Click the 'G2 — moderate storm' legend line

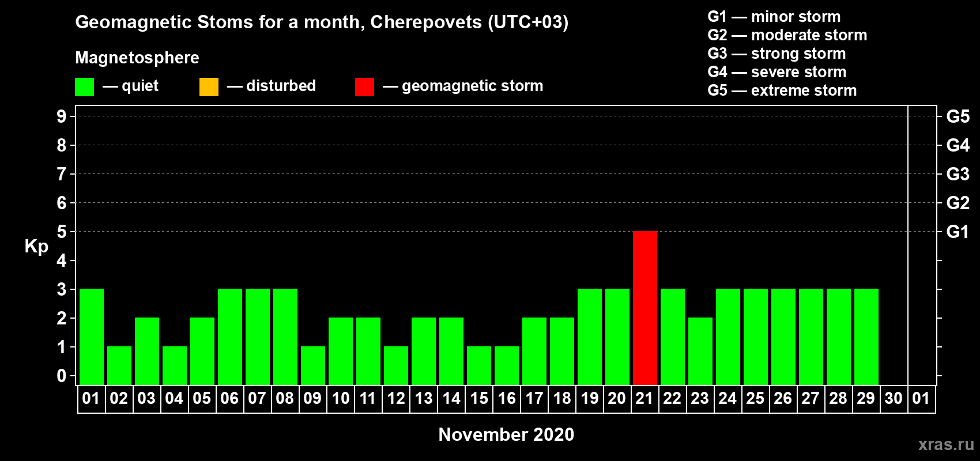tap(787, 35)
